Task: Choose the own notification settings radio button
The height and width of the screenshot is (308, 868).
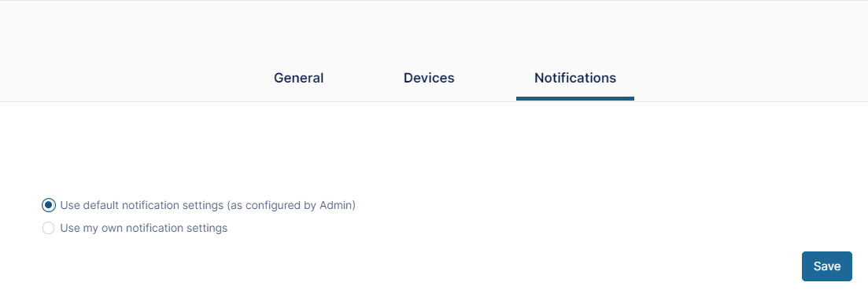Action: pos(49,228)
